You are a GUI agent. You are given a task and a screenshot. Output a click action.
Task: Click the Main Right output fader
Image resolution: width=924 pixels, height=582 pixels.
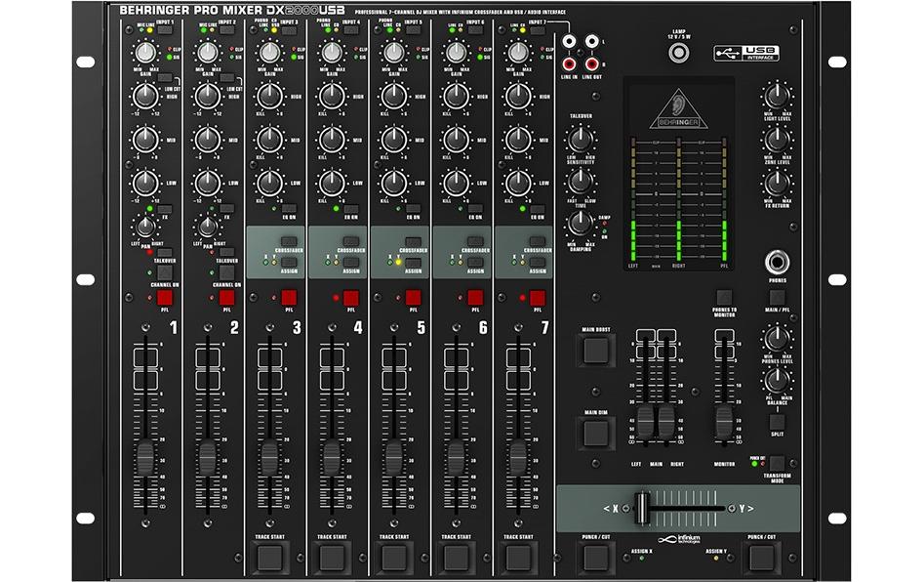click(666, 422)
